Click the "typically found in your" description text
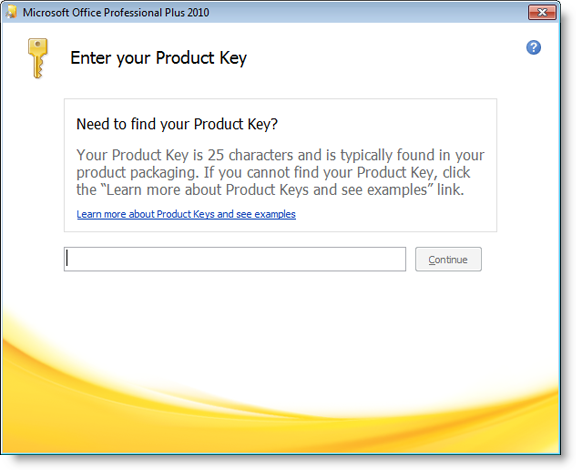Screen dimensions: 576x470 pos(412,155)
